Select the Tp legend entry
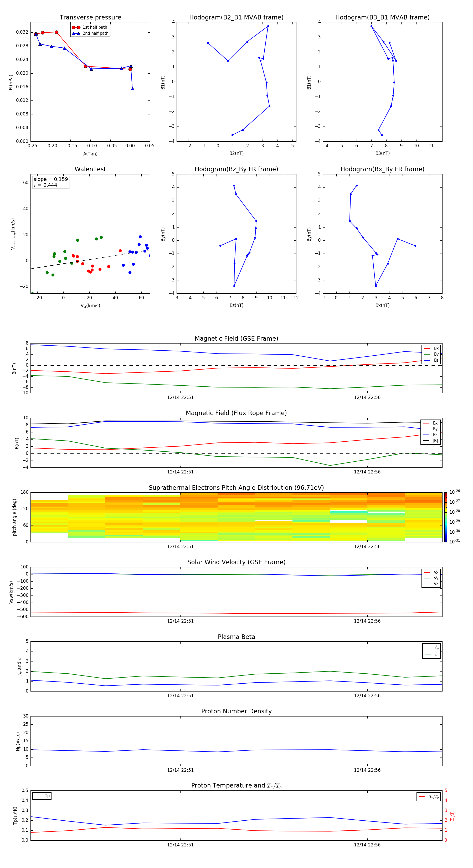Screen dimensions: 473x868 [42, 796]
